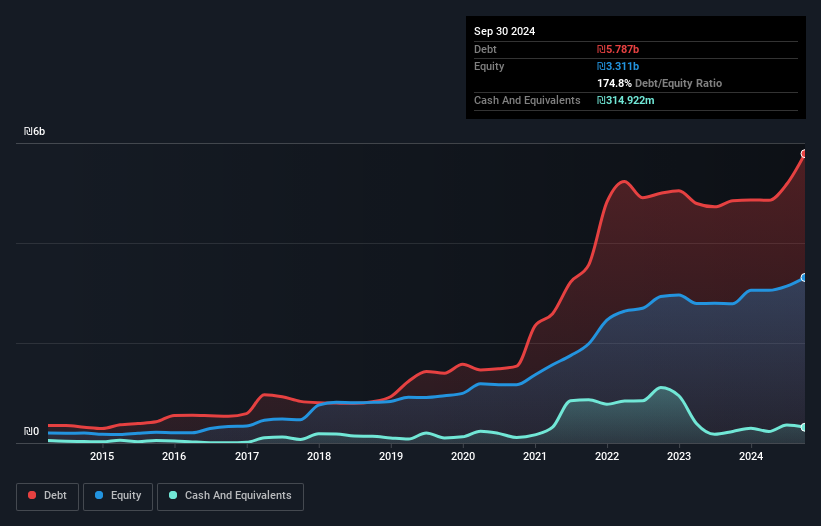This screenshot has width=821, height=526.
Task: Click the red Debt legend dot
Action: [32, 495]
